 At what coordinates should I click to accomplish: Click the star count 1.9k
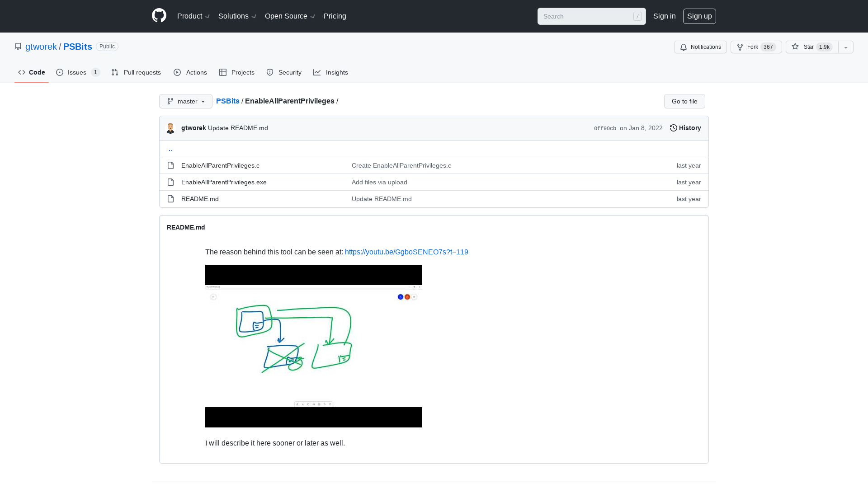[824, 47]
